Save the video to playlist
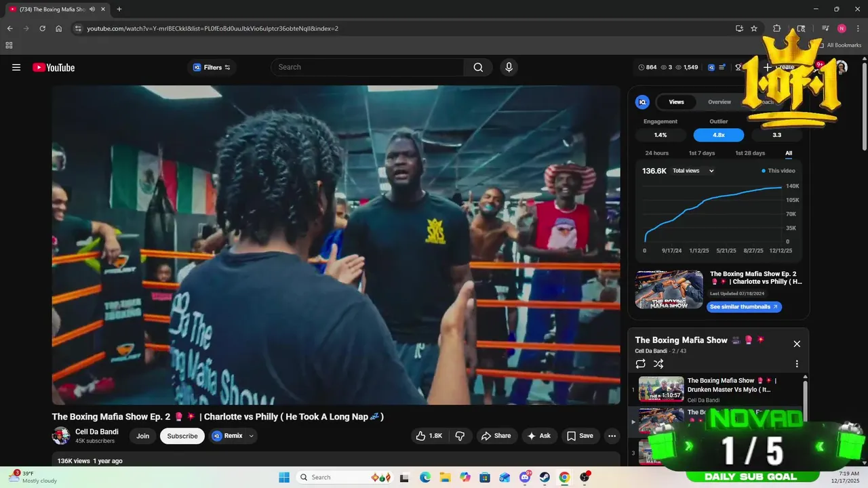Image resolution: width=868 pixels, height=488 pixels. (580, 436)
